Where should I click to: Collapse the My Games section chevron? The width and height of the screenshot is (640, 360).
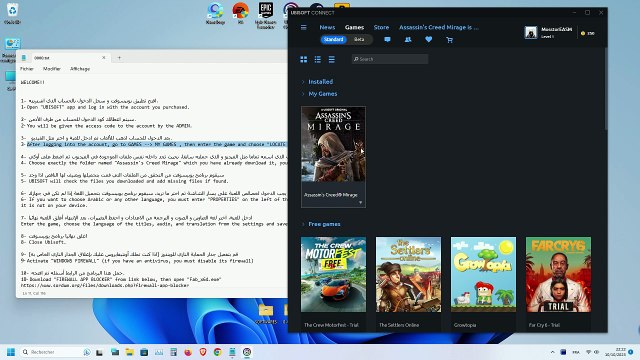(x=303, y=94)
